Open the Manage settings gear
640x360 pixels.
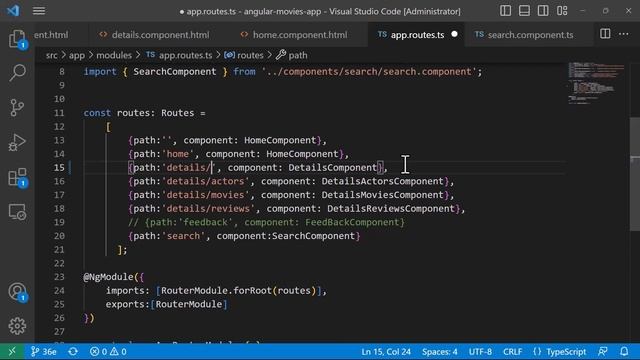click(x=17, y=326)
